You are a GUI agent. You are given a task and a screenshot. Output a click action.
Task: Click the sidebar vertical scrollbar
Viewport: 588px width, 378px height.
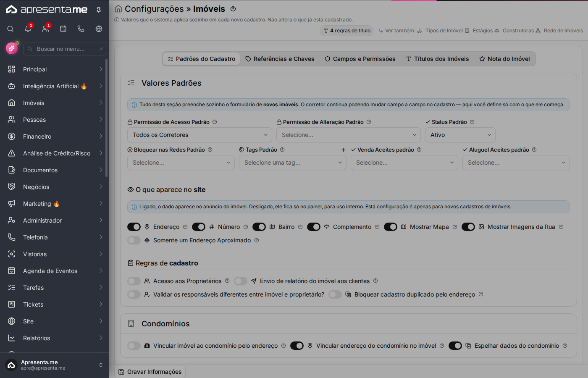tap(107, 118)
